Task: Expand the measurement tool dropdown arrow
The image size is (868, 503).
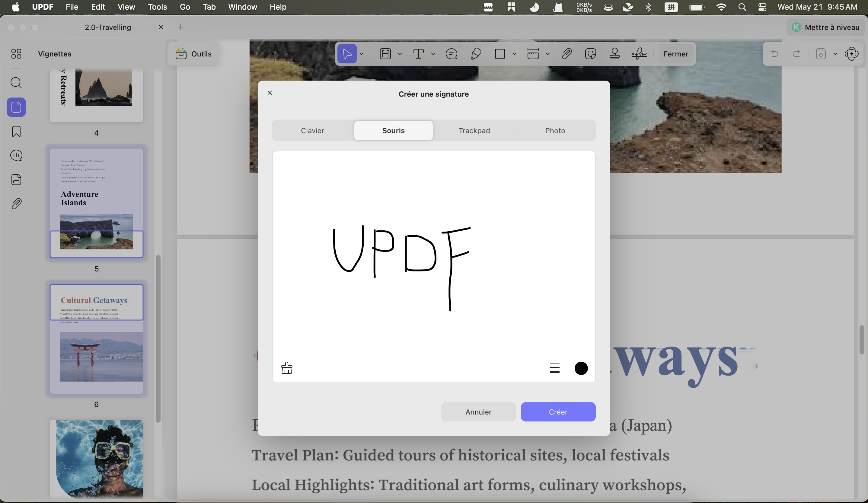Action: [x=548, y=54]
